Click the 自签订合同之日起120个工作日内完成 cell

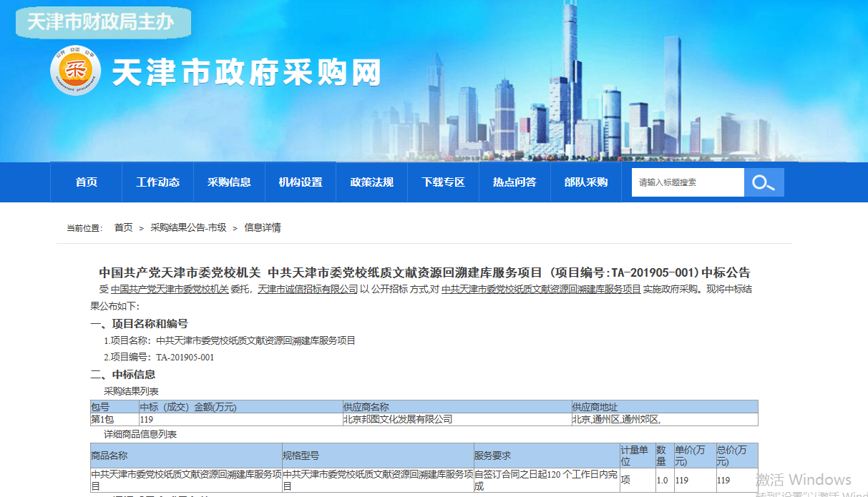pos(546,480)
